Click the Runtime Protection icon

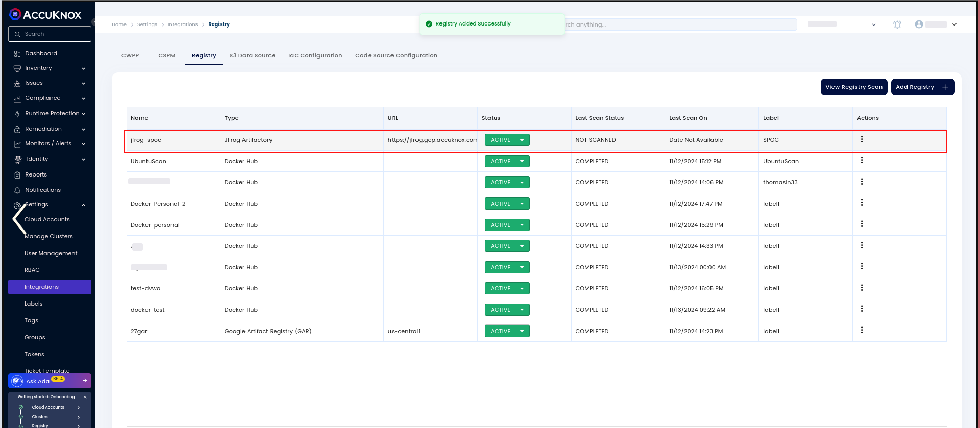pos(17,114)
